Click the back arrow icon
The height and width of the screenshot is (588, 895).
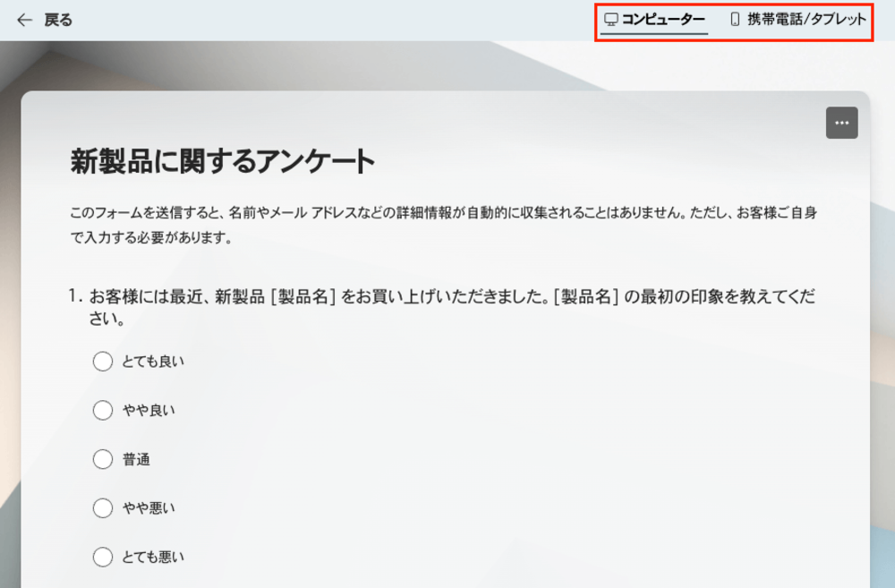(24, 20)
